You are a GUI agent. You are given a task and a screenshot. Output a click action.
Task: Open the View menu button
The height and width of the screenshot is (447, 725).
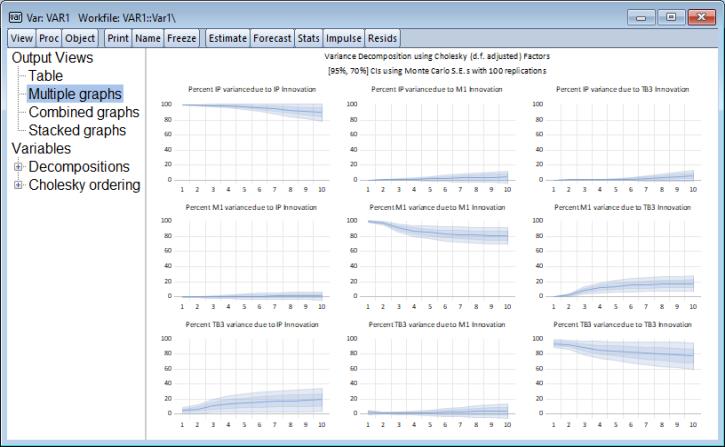point(21,38)
